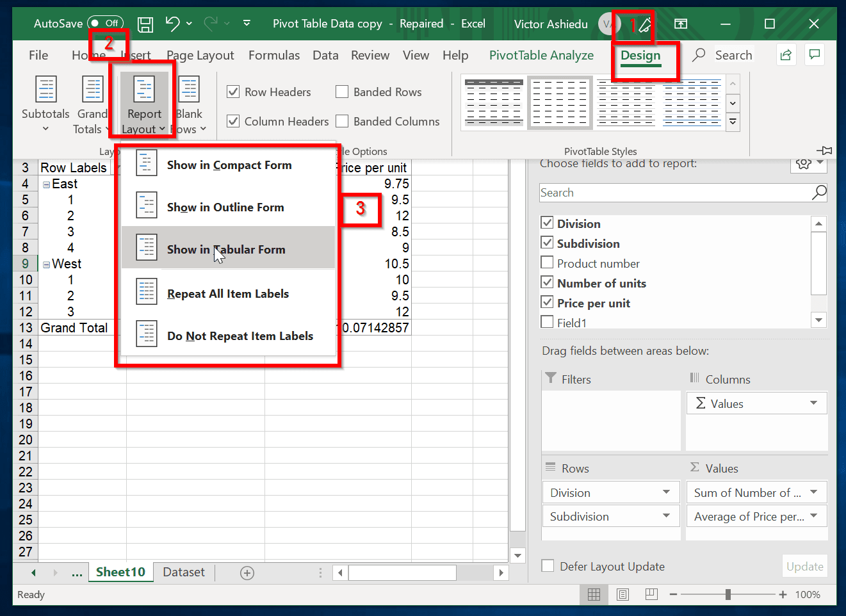The height and width of the screenshot is (616, 846).
Task: Check the Product number field
Action: click(x=547, y=263)
